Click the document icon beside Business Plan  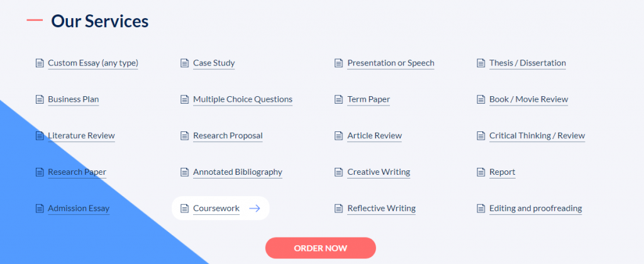(x=40, y=99)
